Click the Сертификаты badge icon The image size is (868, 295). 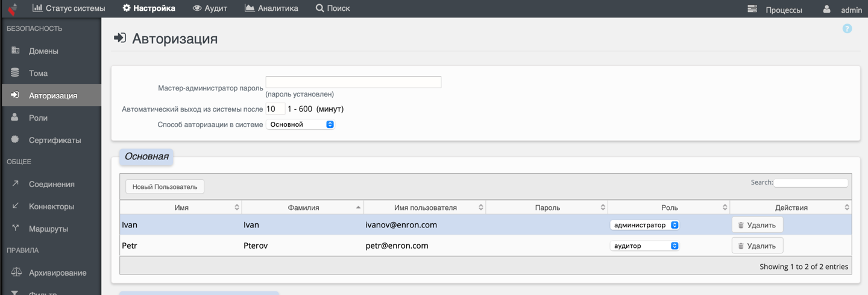16,140
